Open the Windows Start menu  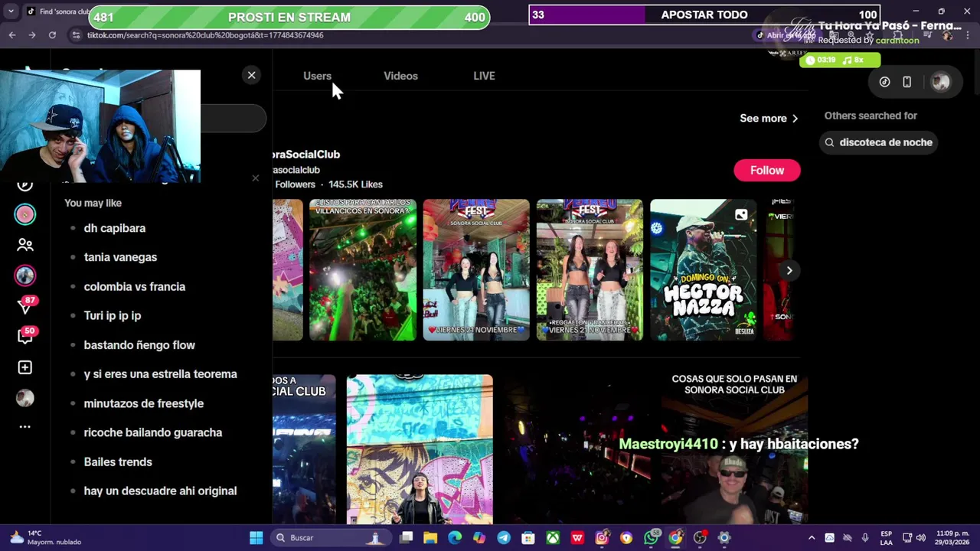(x=256, y=538)
